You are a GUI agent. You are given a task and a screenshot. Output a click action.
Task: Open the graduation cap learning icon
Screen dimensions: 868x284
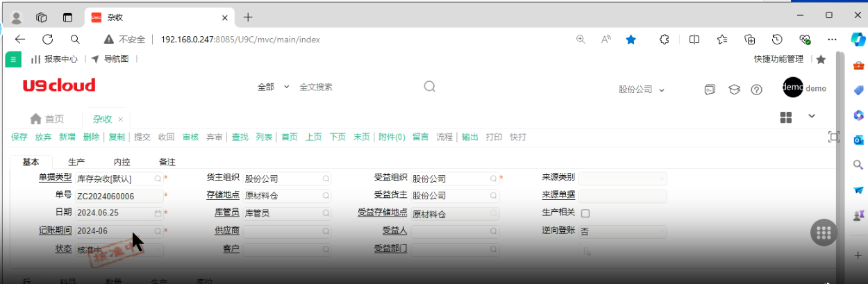click(733, 90)
